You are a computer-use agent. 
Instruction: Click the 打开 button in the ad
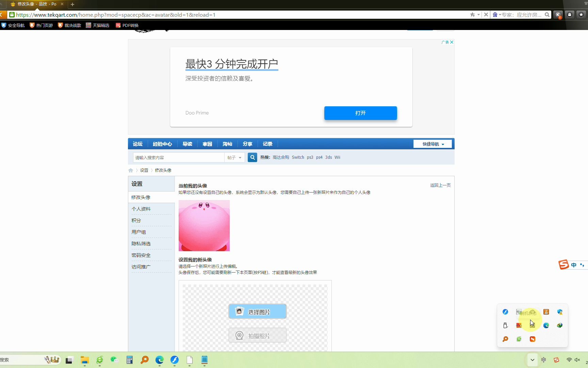(x=361, y=113)
